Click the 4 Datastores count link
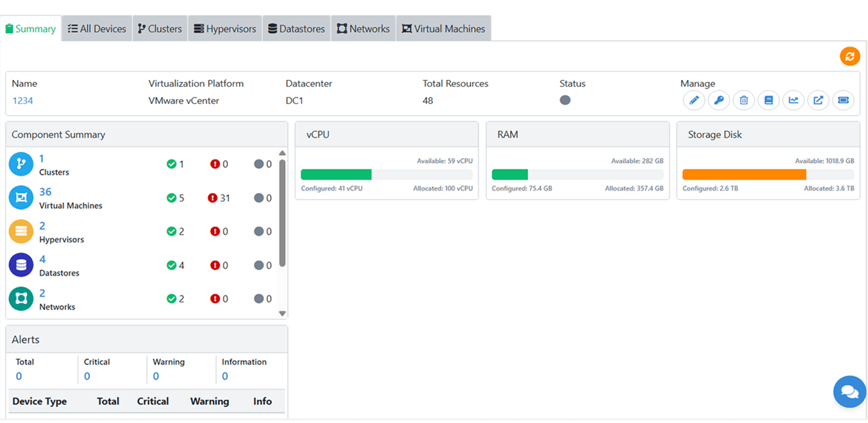Screen dimensions: 868x423 [x=42, y=259]
